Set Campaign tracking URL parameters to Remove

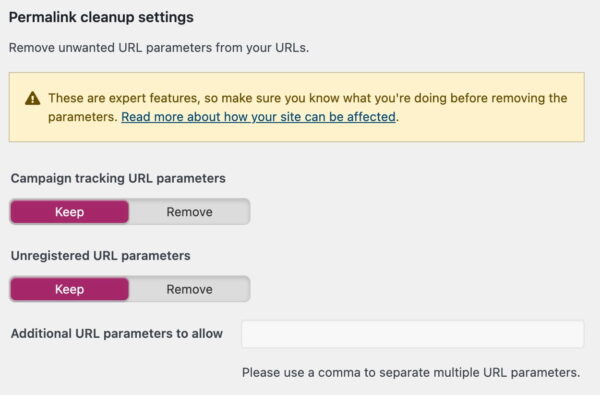pyautogui.click(x=189, y=212)
